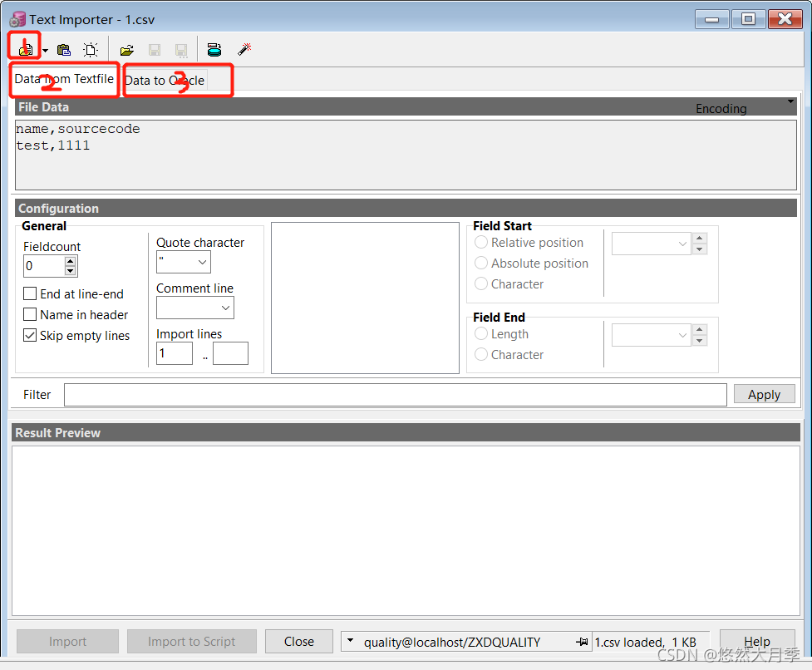Click the Import lines end field
This screenshot has width=812, height=670.
pyautogui.click(x=230, y=353)
